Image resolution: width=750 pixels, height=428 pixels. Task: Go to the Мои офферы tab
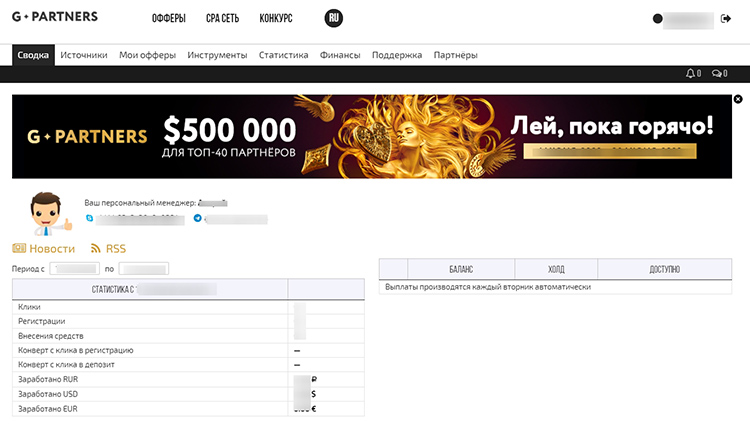pos(147,55)
